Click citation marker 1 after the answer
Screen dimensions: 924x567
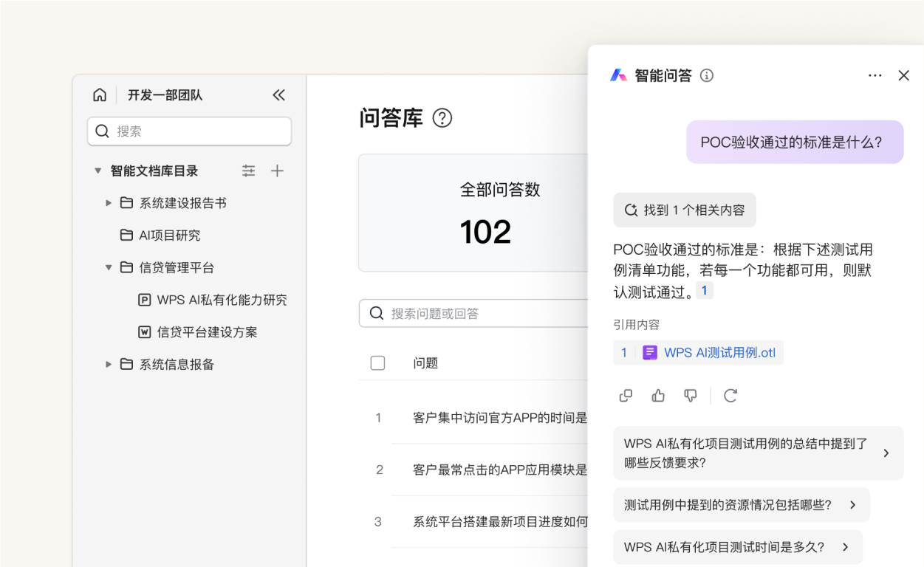tap(705, 291)
